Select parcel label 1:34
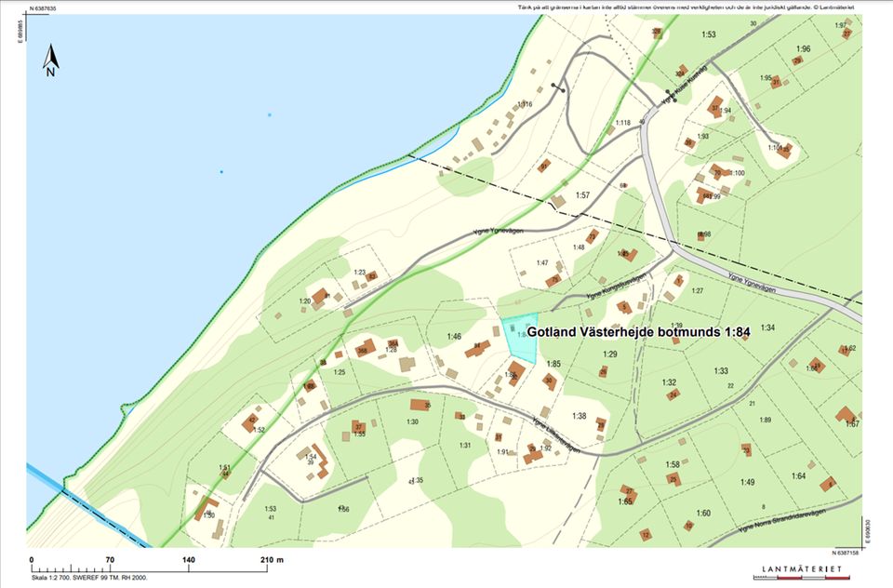This screenshot has width=893, height=588. (767, 327)
